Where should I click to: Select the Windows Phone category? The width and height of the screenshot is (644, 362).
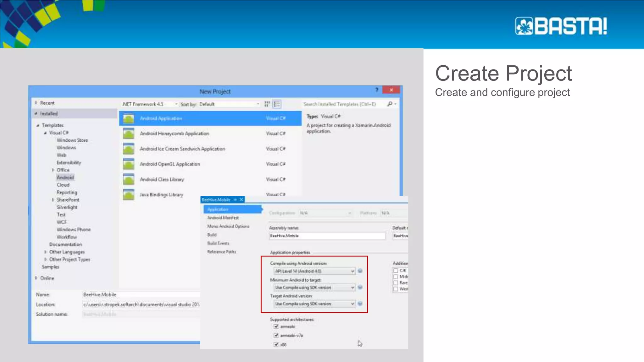(x=74, y=230)
